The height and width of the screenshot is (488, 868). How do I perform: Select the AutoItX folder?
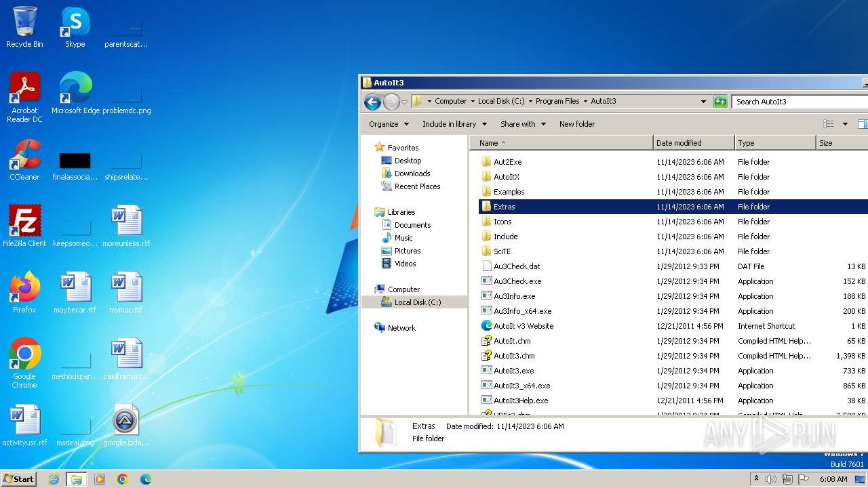pos(506,177)
